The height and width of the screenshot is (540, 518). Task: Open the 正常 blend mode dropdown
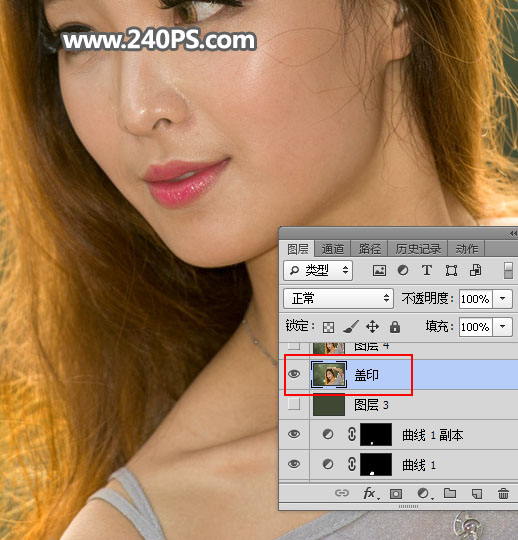point(338,299)
